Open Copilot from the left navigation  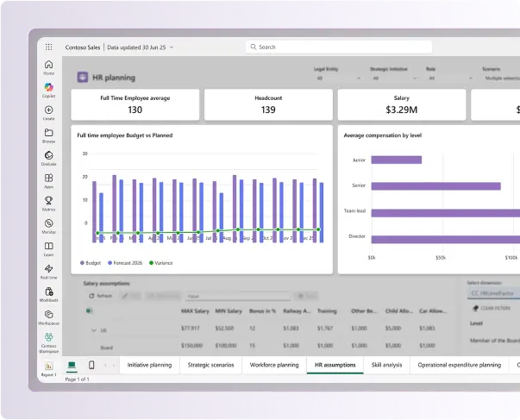pyautogui.click(x=48, y=89)
